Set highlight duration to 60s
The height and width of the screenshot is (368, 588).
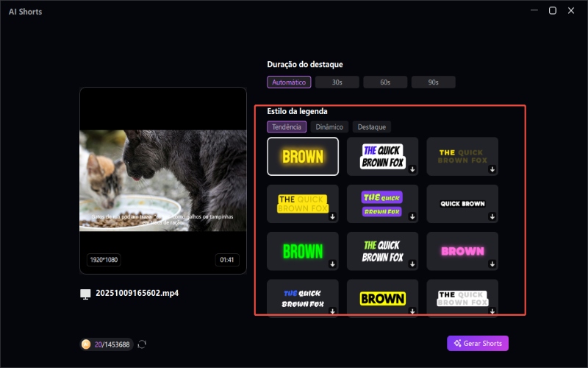point(385,82)
